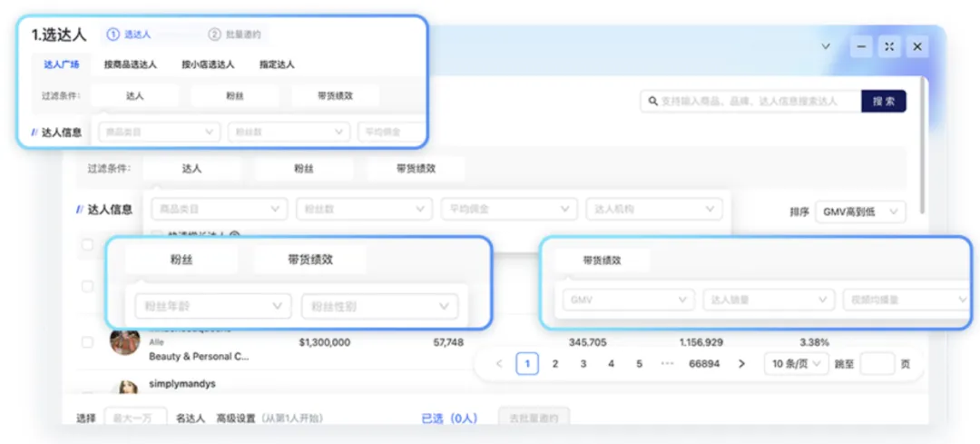
Task: Click the simplymandys creator name
Action: coord(181,383)
